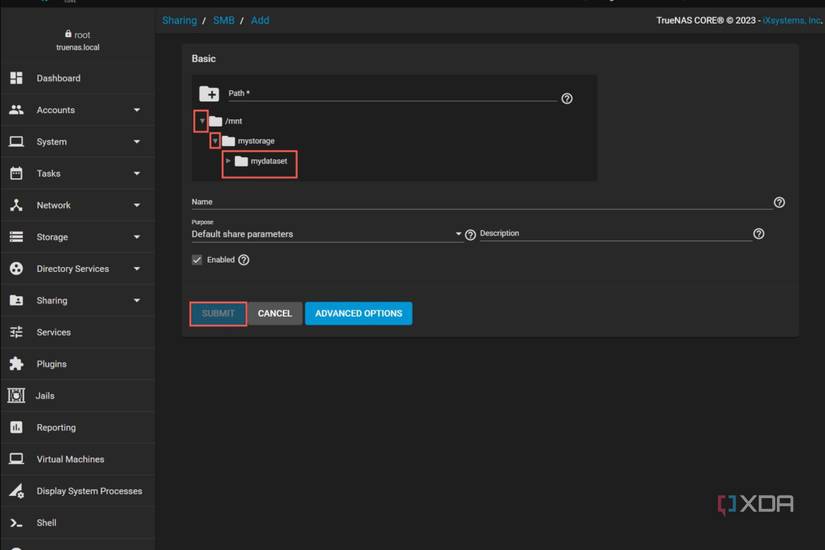
Task: Open the Services menu item
Action: coord(77,332)
